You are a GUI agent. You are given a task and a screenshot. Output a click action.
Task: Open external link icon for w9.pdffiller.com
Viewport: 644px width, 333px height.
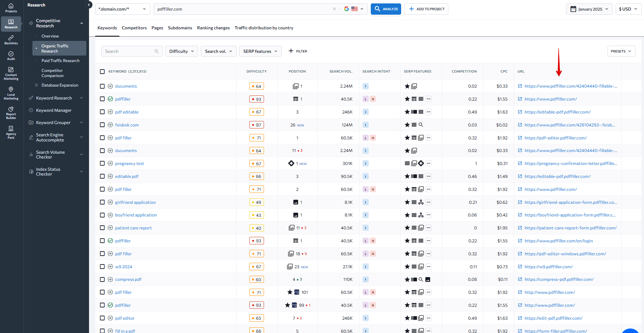pos(520,267)
